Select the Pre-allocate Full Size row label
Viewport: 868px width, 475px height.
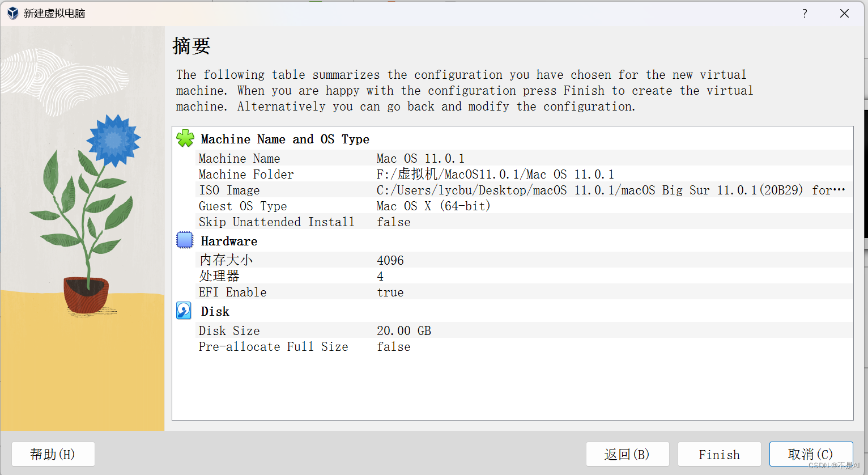click(x=273, y=347)
